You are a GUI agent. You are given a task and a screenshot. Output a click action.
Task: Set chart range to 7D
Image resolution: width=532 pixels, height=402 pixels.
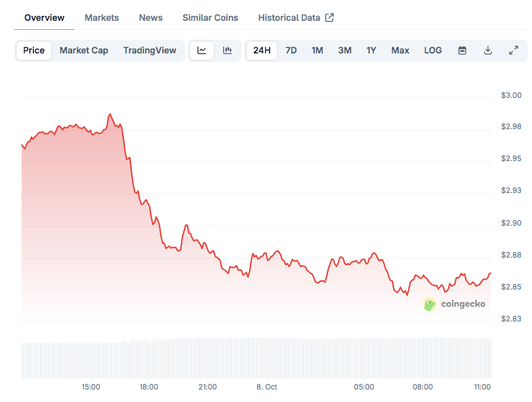click(291, 51)
